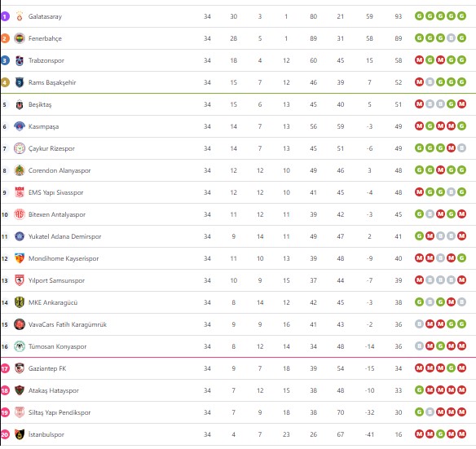This screenshot has height=449, width=476.
Task: Click the Gaziantep FK team badge
Action: [x=20, y=368]
